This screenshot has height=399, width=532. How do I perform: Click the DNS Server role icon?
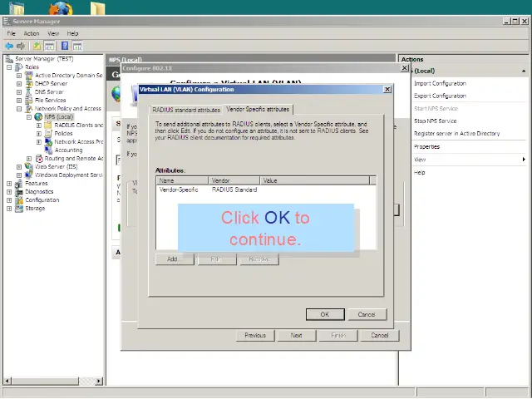pyautogui.click(x=29, y=92)
